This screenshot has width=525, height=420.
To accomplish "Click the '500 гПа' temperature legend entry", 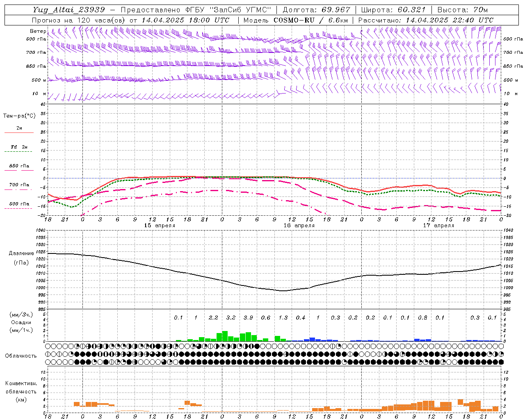I will pos(19,203).
